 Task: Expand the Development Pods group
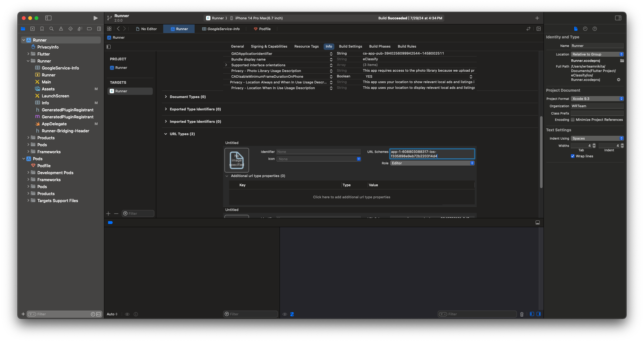click(x=28, y=173)
